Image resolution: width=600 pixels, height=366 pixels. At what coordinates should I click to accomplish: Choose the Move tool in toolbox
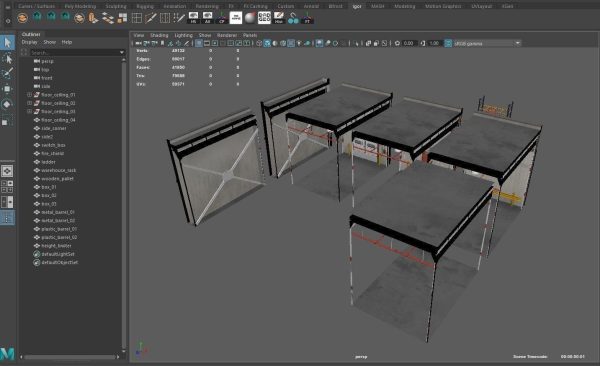(x=7, y=88)
